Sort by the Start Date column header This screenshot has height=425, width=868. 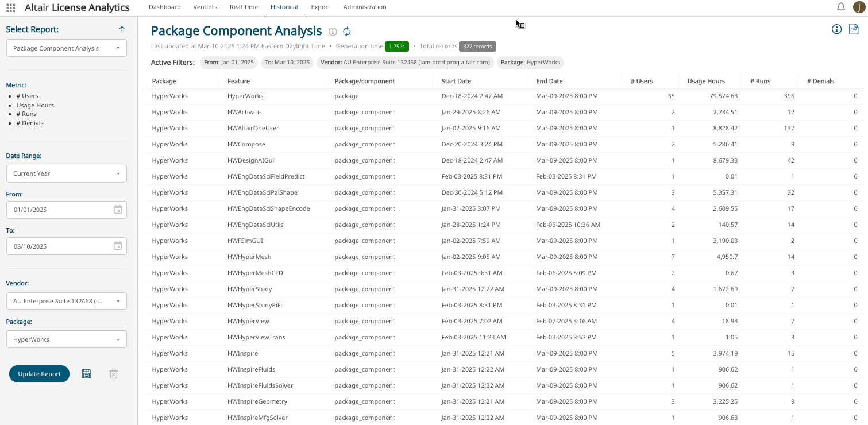tap(456, 81)
